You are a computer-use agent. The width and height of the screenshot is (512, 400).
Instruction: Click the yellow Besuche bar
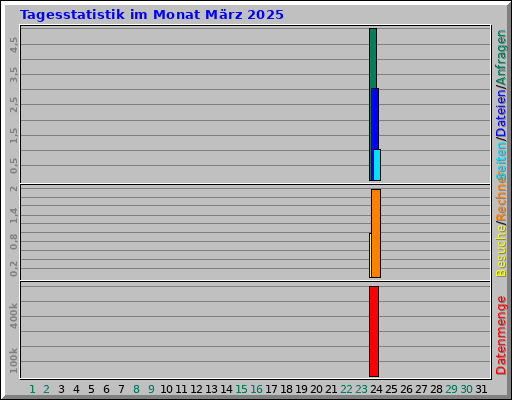(370, 255)
